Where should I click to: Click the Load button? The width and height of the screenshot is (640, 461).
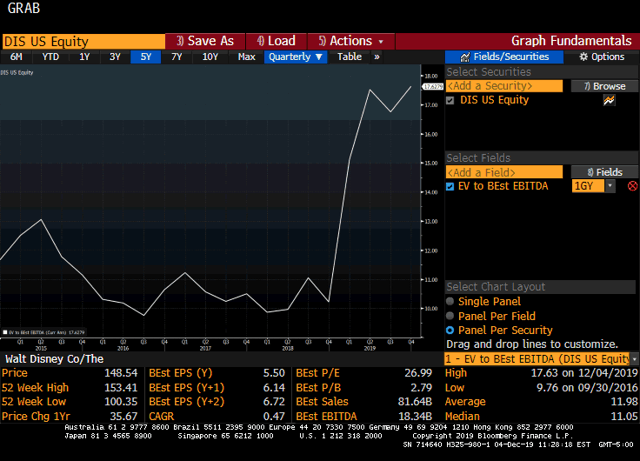click(276, 41)
